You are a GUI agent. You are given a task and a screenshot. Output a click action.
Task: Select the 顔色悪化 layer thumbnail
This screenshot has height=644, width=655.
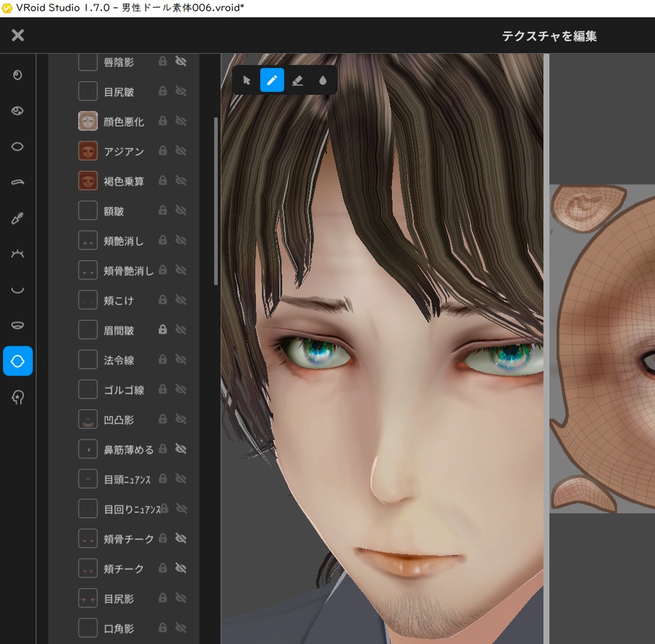point(88,121)
